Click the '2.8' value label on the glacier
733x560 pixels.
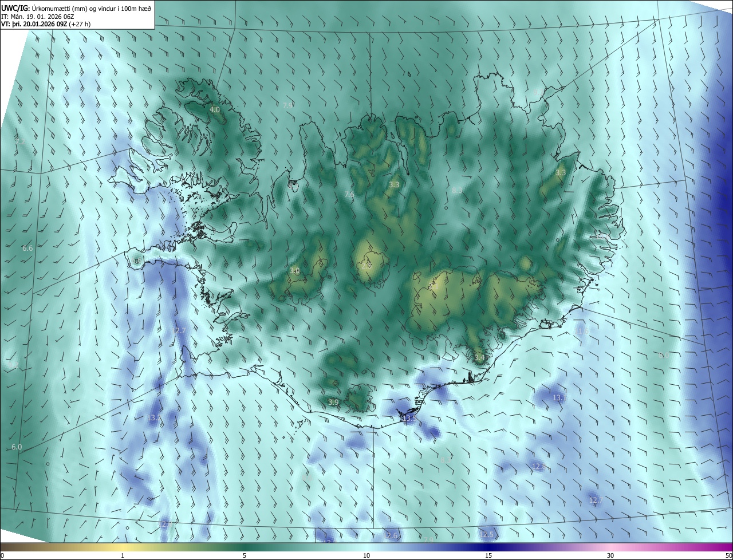coord(367,265)
